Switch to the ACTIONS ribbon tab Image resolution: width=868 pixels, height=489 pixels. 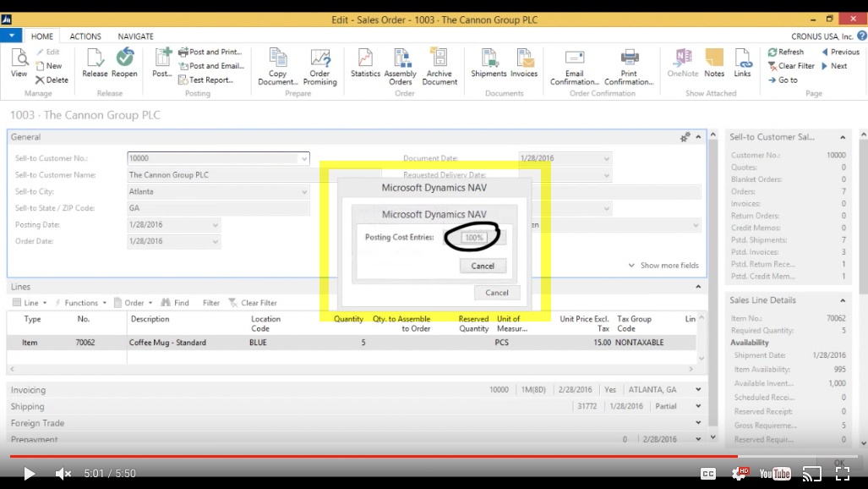[85, 36]
